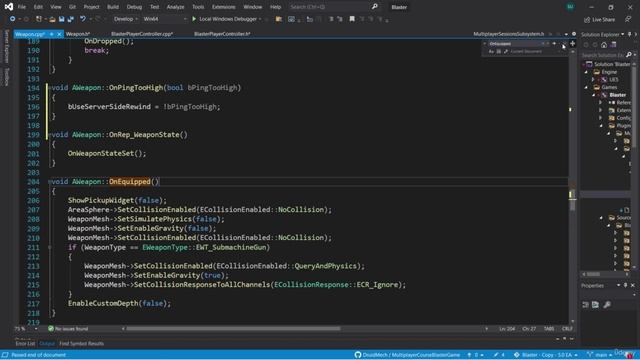
Task: Click the find box search term field
Action: click(x=514, y=44)
